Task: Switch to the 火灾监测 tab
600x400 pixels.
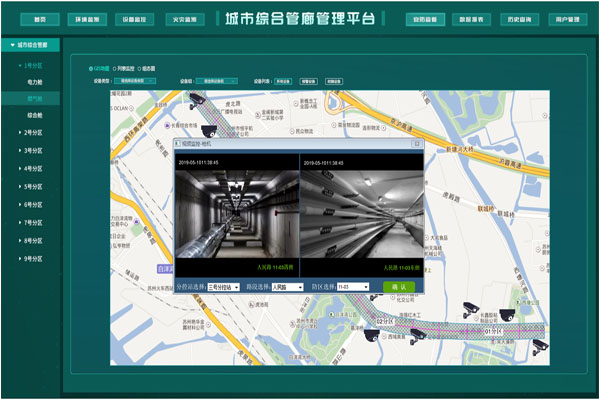Action: pyautogui.click(x=182, y=19)
